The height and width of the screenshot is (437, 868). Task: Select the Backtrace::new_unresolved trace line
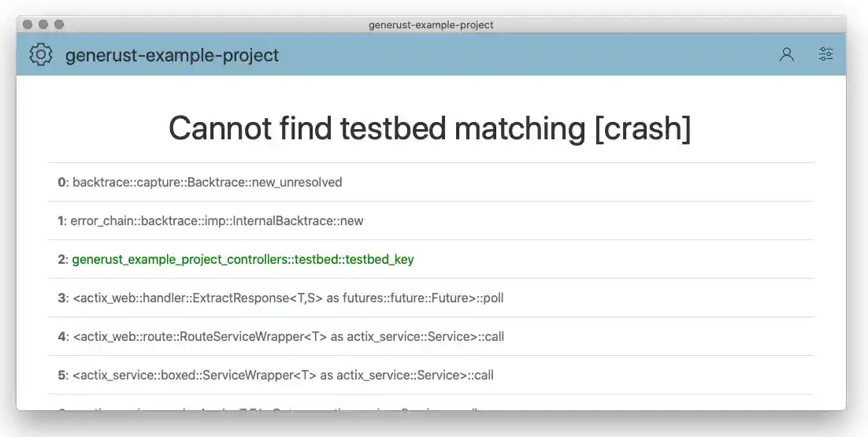click(207, 183)
